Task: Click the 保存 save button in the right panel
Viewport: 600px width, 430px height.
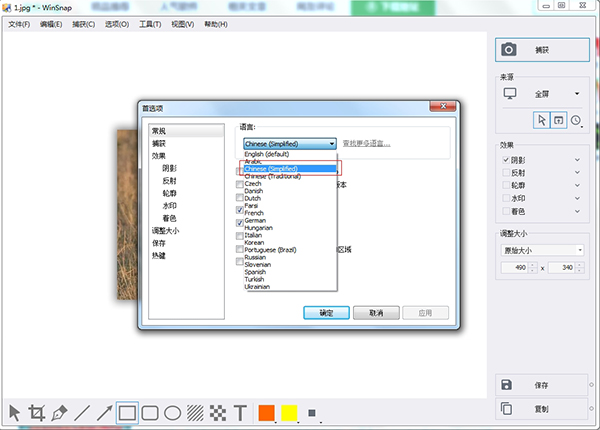Action: [542, 385]
